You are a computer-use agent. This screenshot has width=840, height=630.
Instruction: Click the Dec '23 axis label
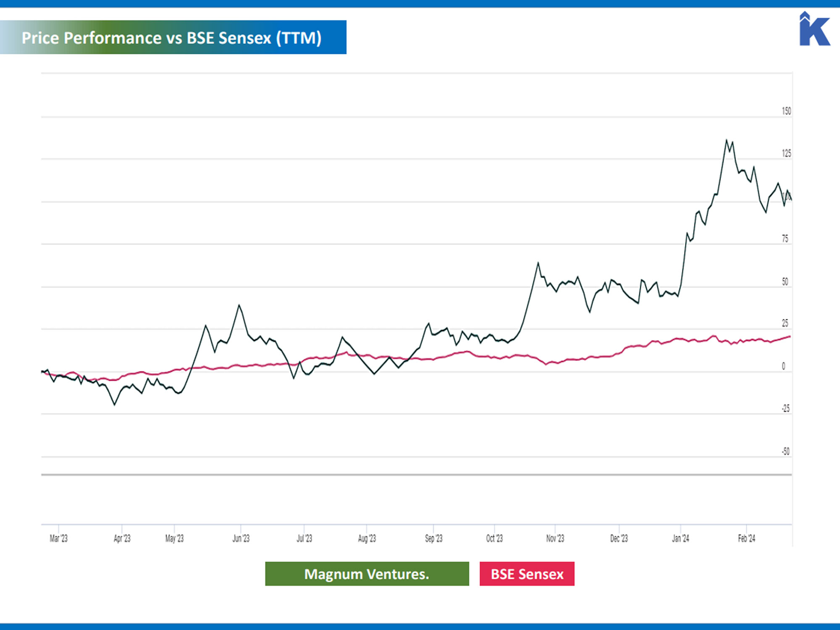tap(619, 538)
